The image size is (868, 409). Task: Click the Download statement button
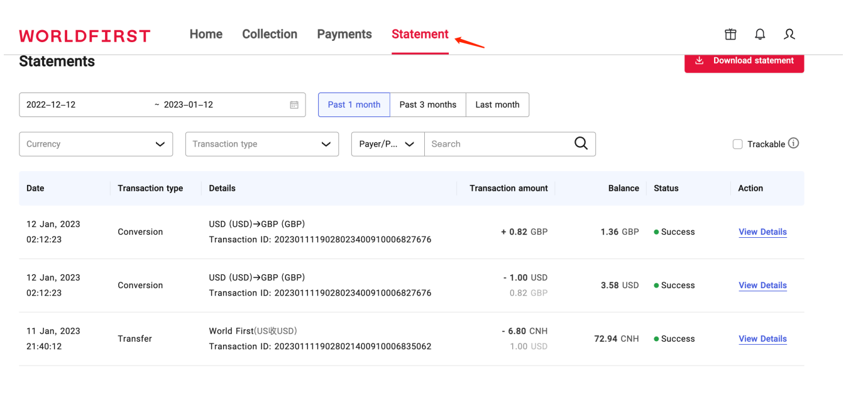[744, 61]
